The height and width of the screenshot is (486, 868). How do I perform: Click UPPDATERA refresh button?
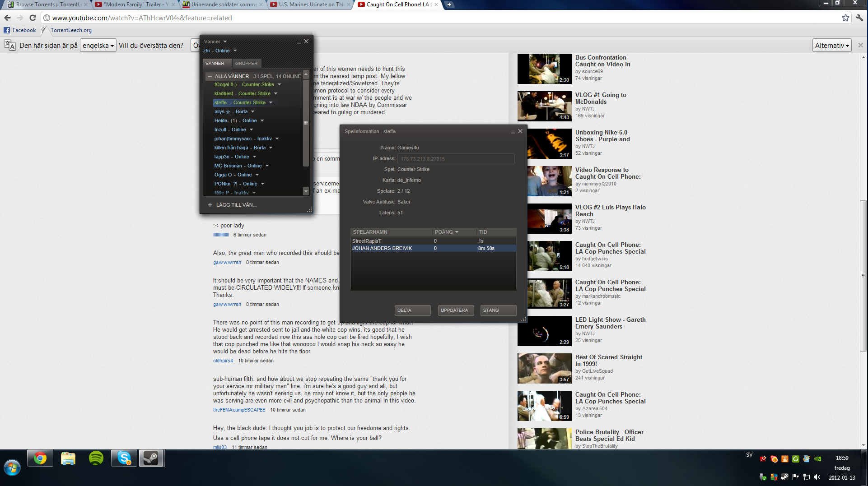(x=456, y=310)
